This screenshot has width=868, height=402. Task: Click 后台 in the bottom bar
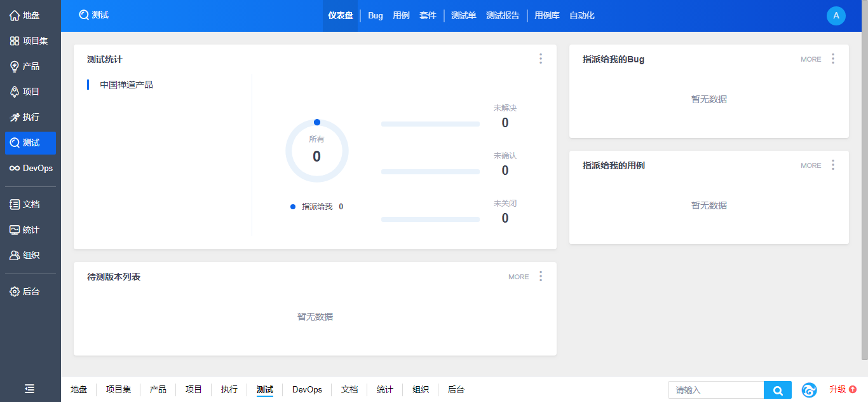pyautogui.click(x=456, y=390)
